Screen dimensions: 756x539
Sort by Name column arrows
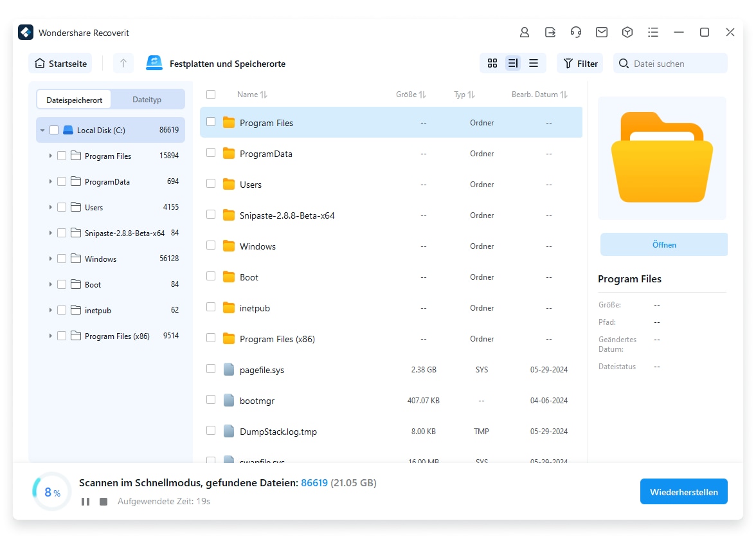(264, 95)
